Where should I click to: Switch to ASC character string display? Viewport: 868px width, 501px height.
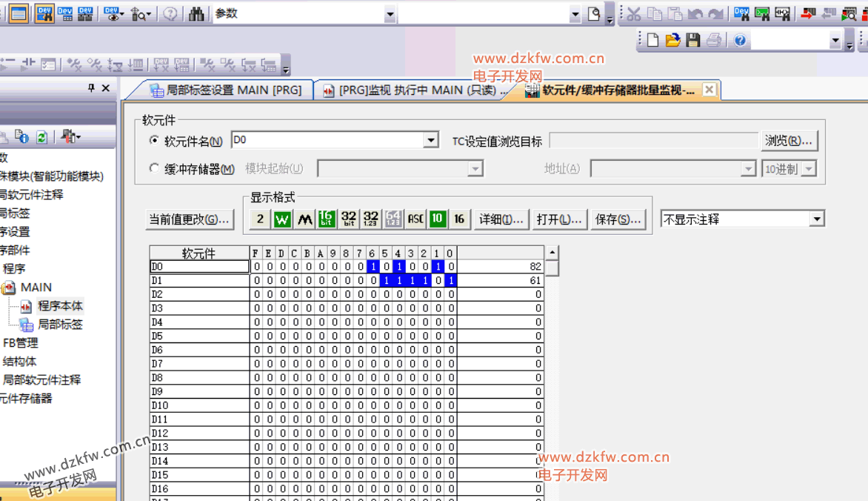click(x=415, y=219)
